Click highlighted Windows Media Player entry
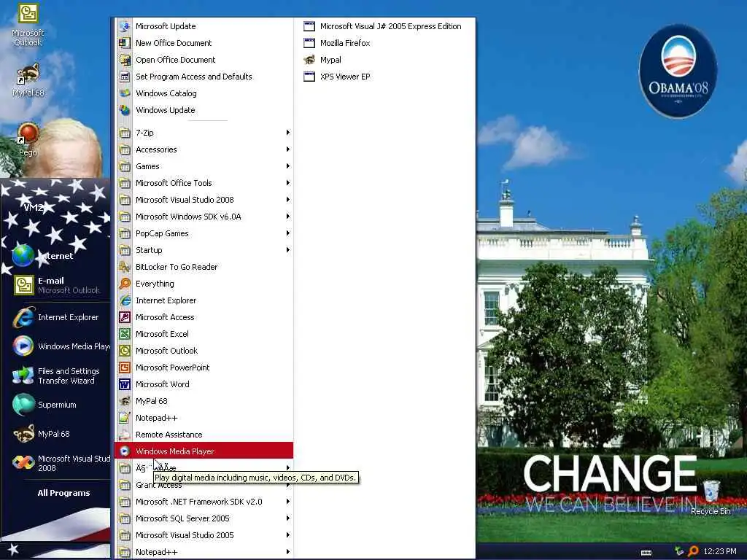Viewport: 747px width, 560px height. coord(204,451)
